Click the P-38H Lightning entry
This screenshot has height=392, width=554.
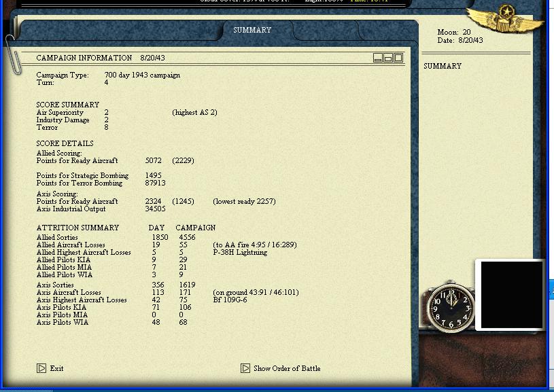click(240, 253)
